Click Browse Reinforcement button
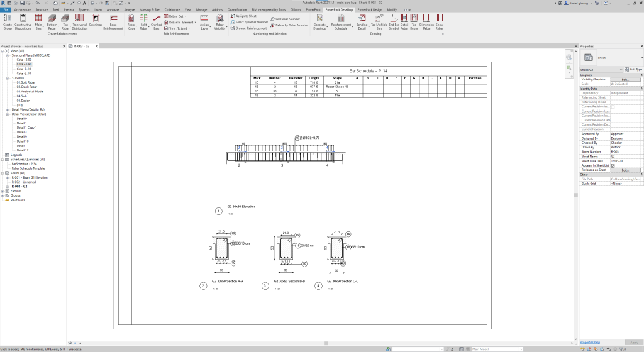The image size is (644, 352). click(x=248, y=28)
